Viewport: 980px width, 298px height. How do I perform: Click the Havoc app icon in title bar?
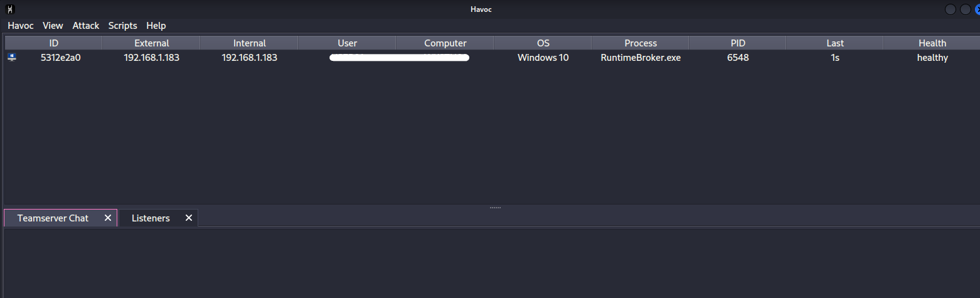(x=11, y=9)
